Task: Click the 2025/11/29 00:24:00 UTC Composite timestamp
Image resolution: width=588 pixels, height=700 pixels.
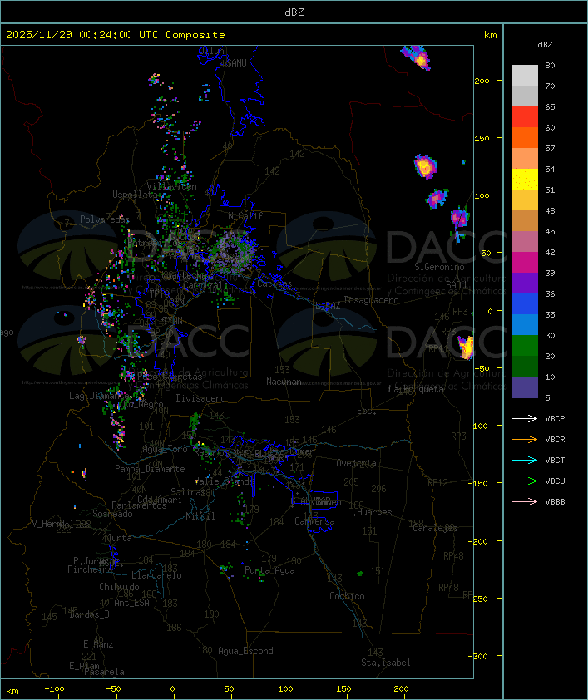Action: [x=116, y=35]
